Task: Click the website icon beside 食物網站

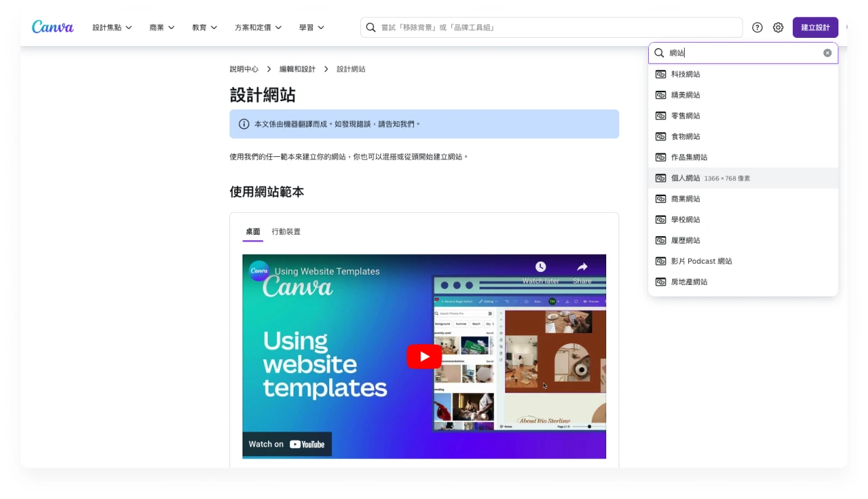Action: 661,136
